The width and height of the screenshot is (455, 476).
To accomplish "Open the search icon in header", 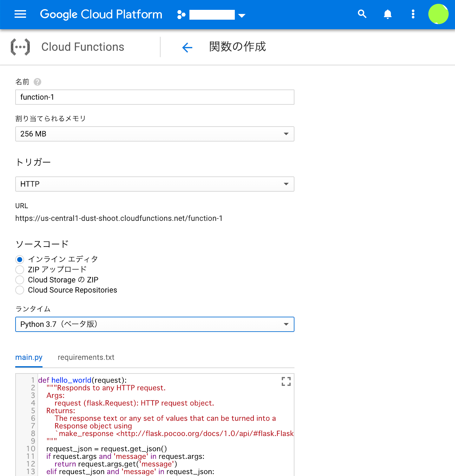I will click(362, 14).
